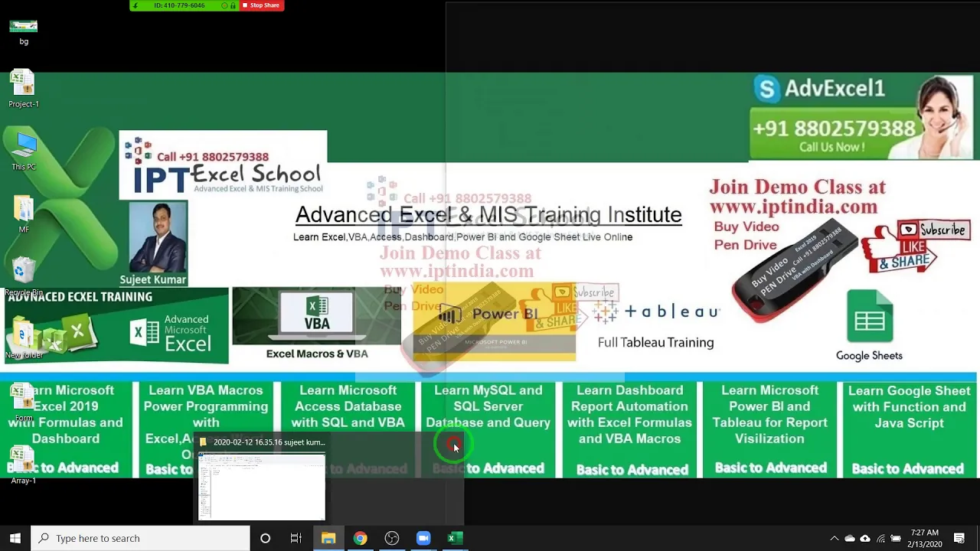Open the Windows Start menu
The height and width of the screenshot is (551, 980).
pyautogui.click(x=15, y=538)
